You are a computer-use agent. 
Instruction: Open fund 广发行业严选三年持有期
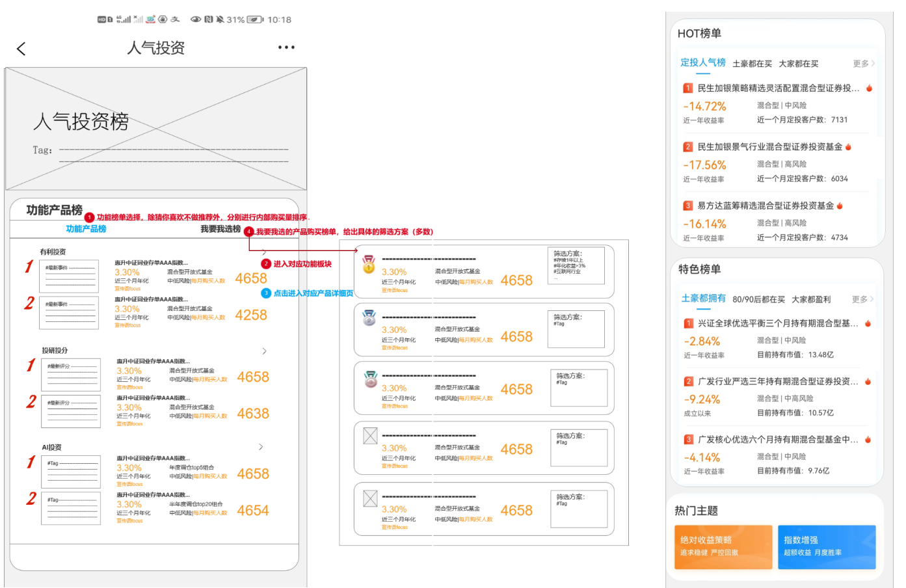tap(778, 382)
